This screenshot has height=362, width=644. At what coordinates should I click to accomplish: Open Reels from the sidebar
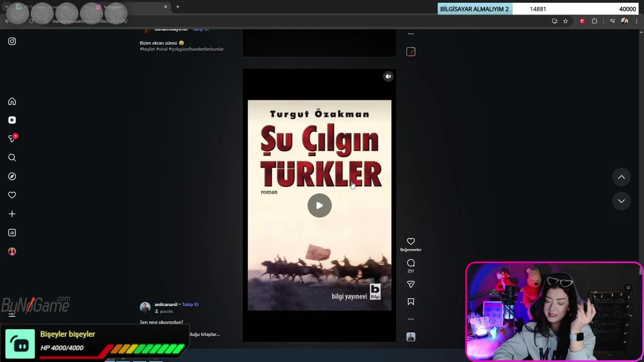pyautogui.click(x=12, y=120)
